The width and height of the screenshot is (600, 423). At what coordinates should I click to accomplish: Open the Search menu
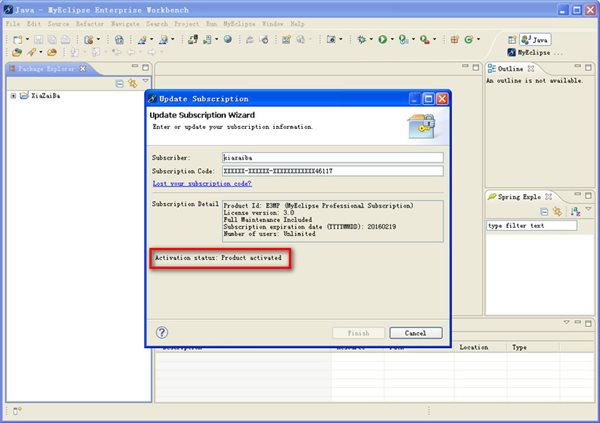(157, 24)
